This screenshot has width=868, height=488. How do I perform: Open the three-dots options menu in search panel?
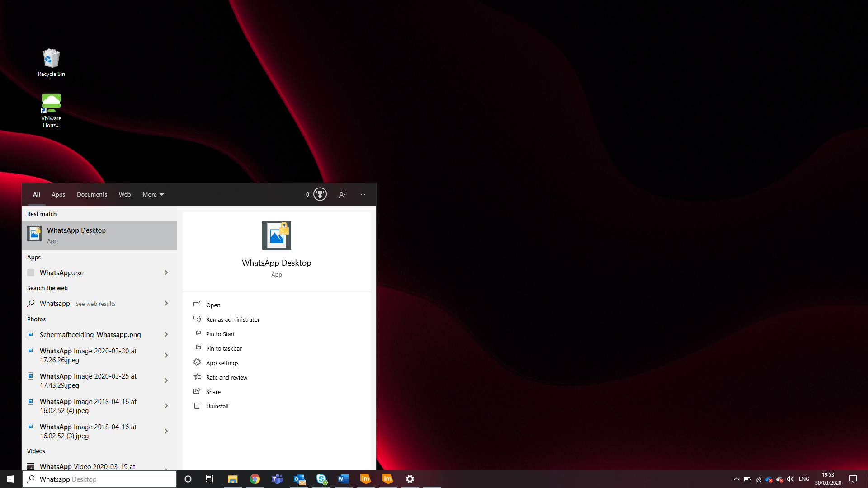tap(362, 194)
